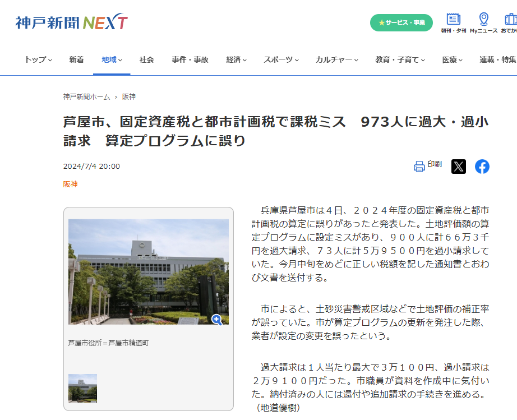Open the 社会 menu item
This screenshot has height=420, width=517.
pyautogui.click(x=146, y=59)
